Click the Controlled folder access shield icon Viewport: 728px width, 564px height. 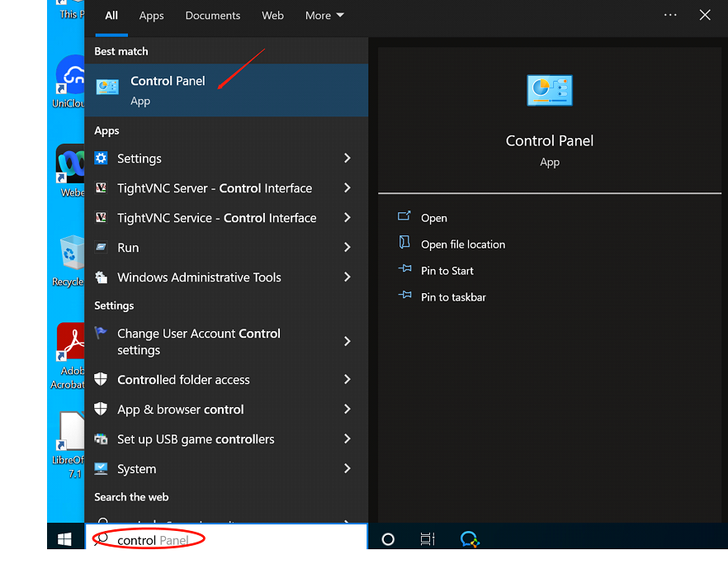click(101, 379)
